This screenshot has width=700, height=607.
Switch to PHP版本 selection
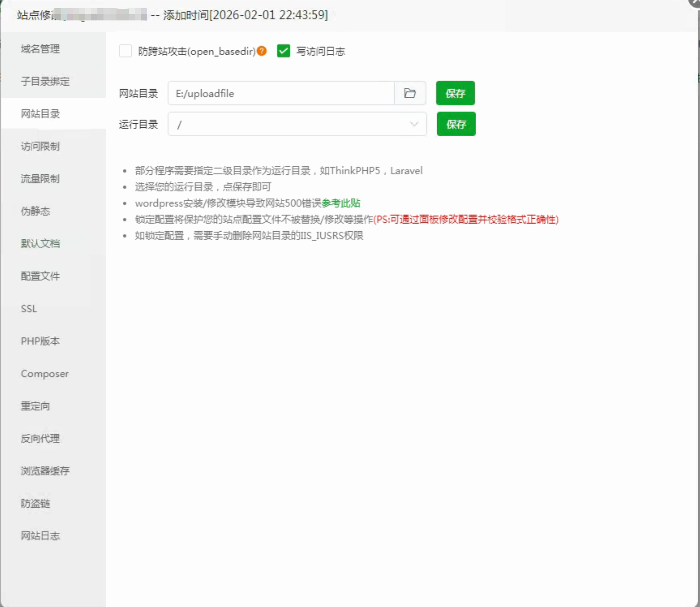click(x=40, y=341)
